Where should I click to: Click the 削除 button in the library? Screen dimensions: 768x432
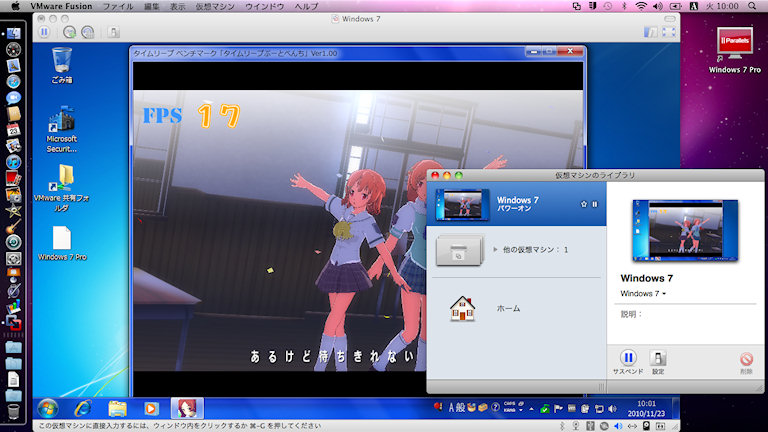point(746,363)
